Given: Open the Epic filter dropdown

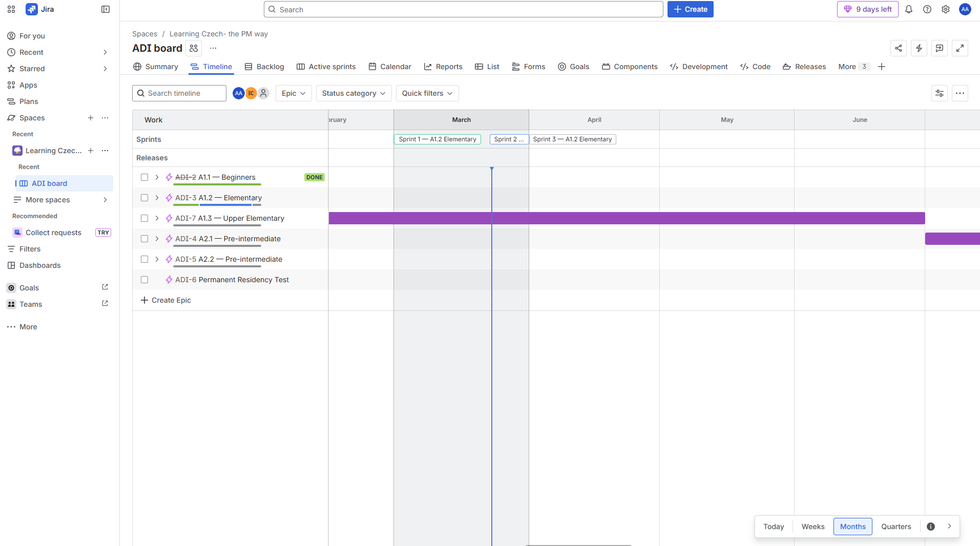Looking at the screenshot, I should point(294,93).
